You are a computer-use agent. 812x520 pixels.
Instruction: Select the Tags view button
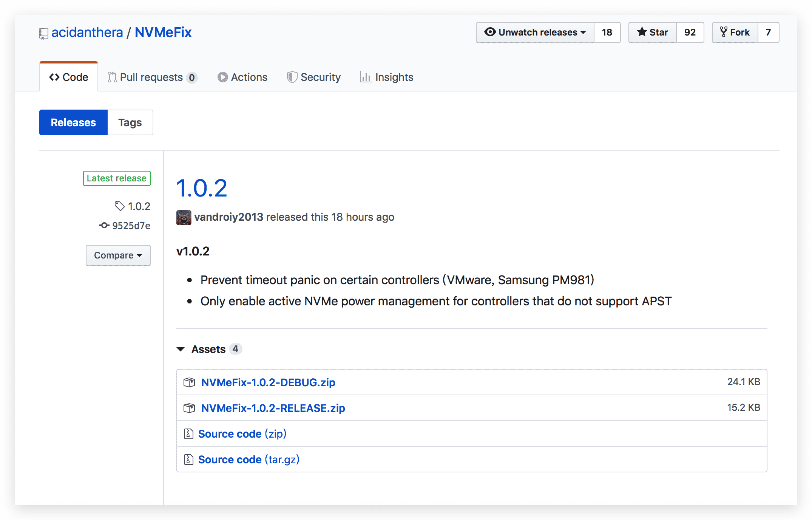click(x=130, y=122)
